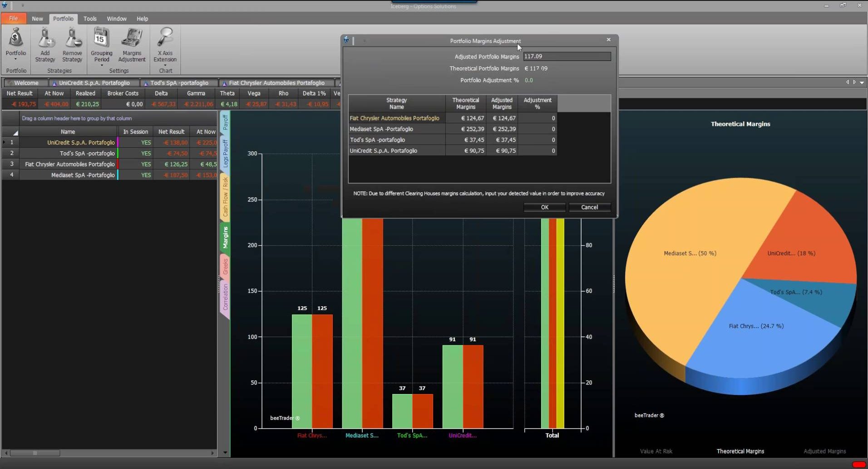Screen dimensions: 868x469
Task: Select the Tod's SpA -portafoglio grid row
Action: tap(109, 153)
